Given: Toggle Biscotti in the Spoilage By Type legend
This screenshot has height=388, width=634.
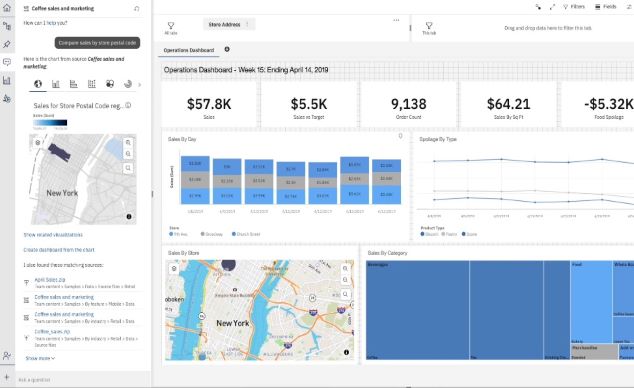Looking at the screenshot, I should point(429,234).
